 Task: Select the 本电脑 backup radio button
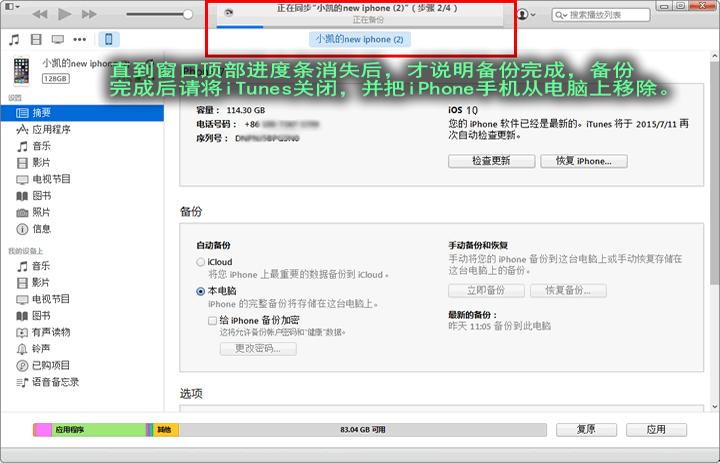pos(200,291)
